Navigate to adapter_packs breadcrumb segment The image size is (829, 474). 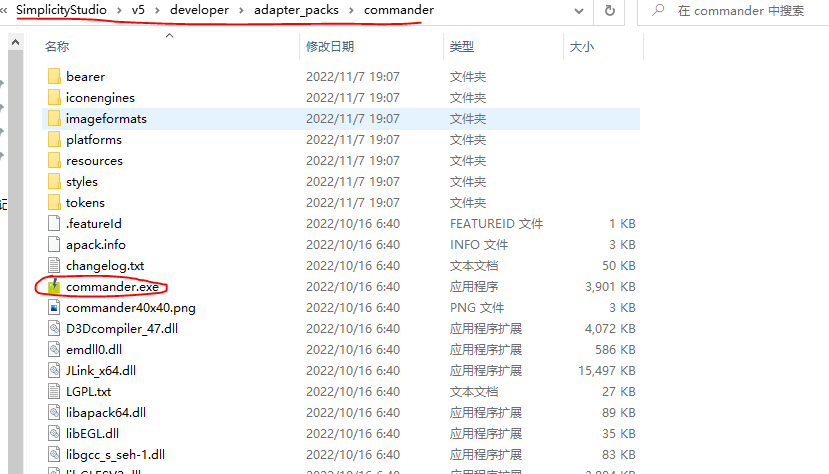tap(296, 10)
